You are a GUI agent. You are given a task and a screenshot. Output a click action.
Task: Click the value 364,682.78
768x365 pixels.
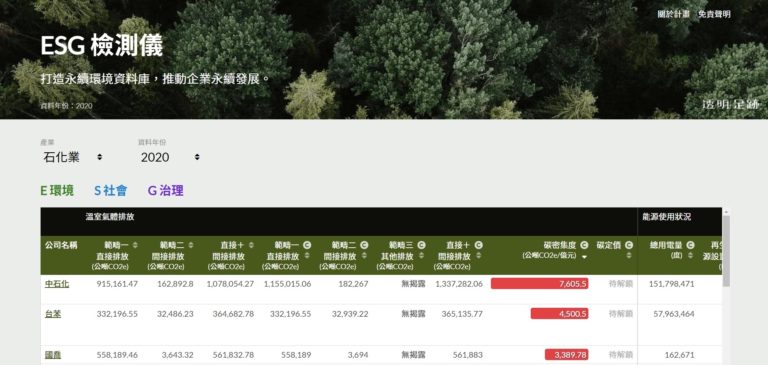(233, 314)
